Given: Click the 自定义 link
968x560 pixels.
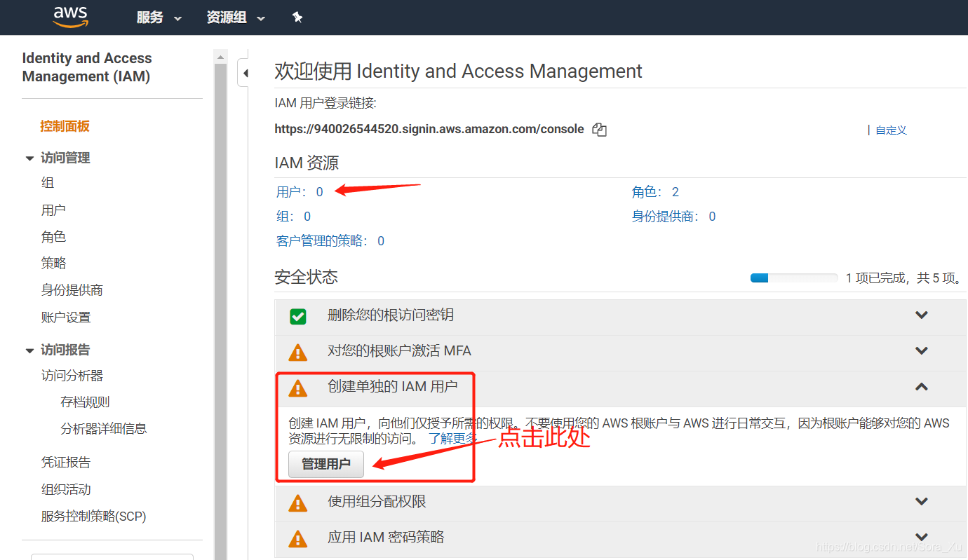Looking at the screenshot, I should pyautogui.click(x=891, y=130).
